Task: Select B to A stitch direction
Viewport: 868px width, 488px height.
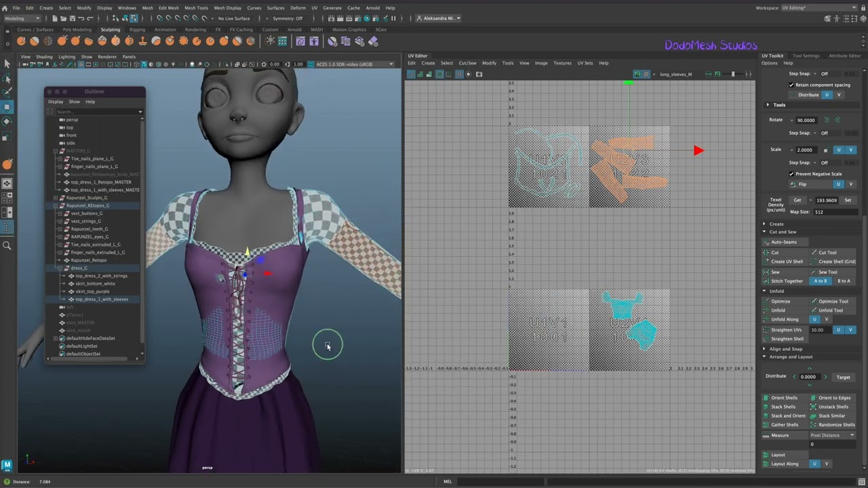Action: tap(844, 281)
